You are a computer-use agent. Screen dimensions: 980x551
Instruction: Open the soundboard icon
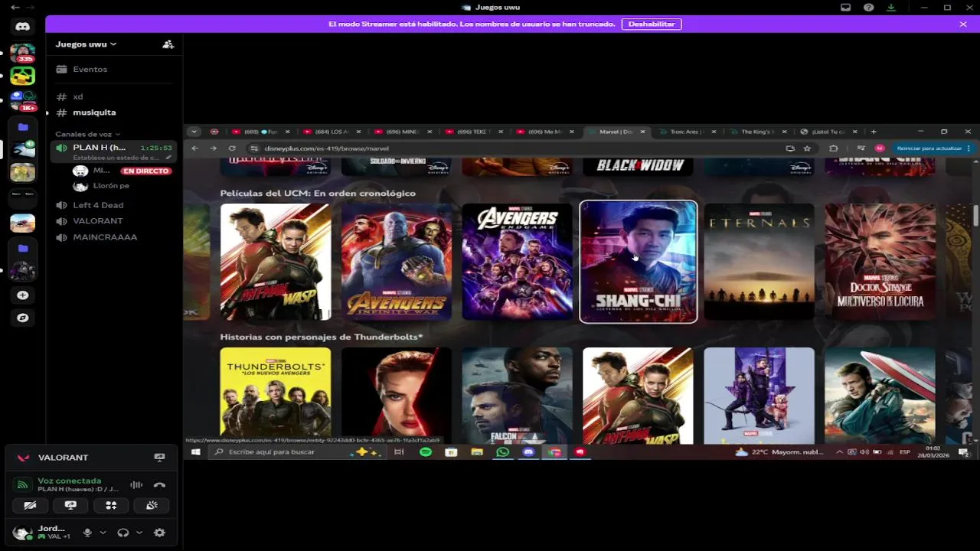pyautogui.click(x=152, y=505)
